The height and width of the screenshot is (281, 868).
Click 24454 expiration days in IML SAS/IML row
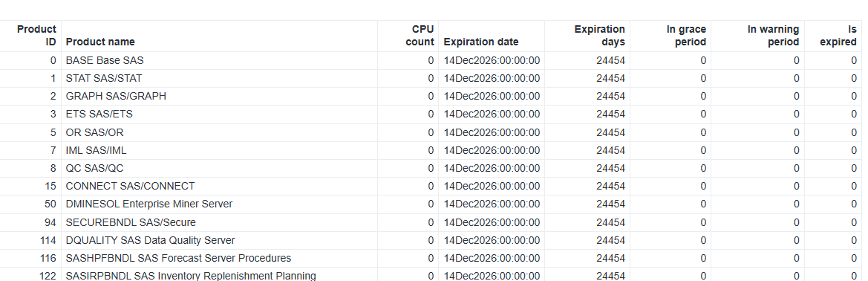point(587,150)
